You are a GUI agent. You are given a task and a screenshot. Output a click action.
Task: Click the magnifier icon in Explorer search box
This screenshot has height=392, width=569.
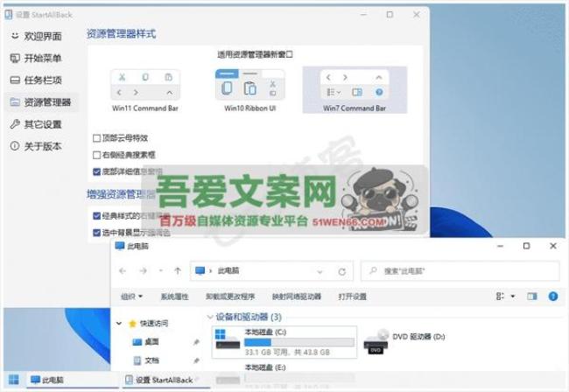(x=373, y=270)
